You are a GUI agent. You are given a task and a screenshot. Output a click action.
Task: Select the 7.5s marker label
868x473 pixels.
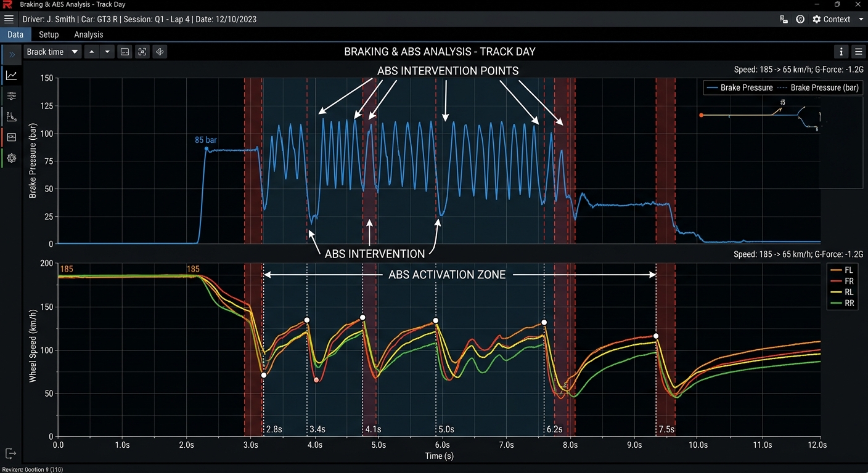tap(666, 429)
